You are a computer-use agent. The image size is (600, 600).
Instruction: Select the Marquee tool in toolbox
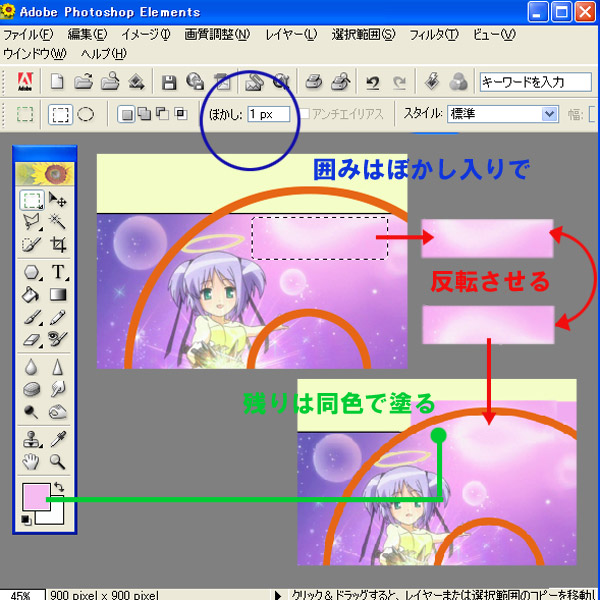pos(32,200)
